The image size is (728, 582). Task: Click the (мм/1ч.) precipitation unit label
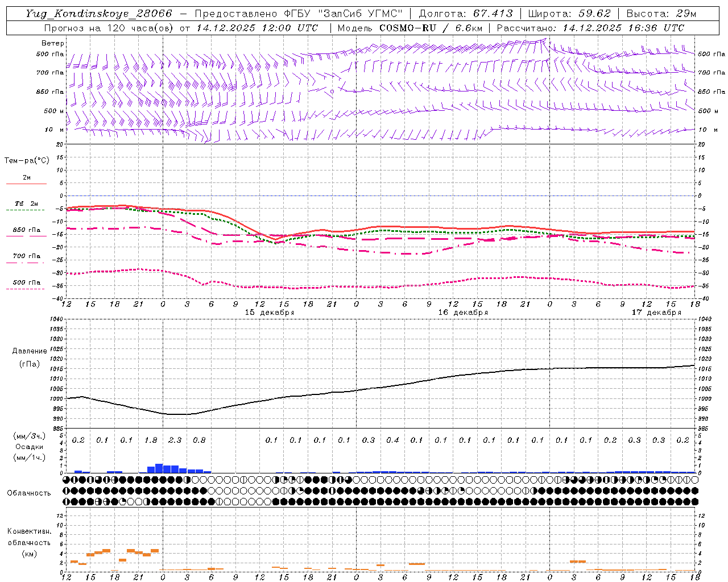pyautogui.click(x=30, y=458)
